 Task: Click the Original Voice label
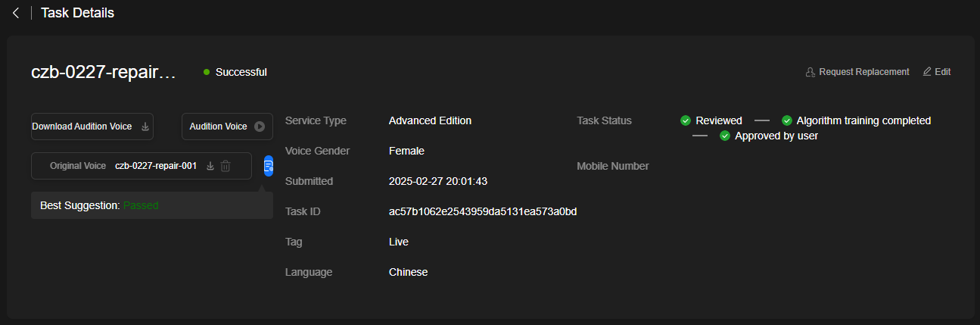point(78,166)
